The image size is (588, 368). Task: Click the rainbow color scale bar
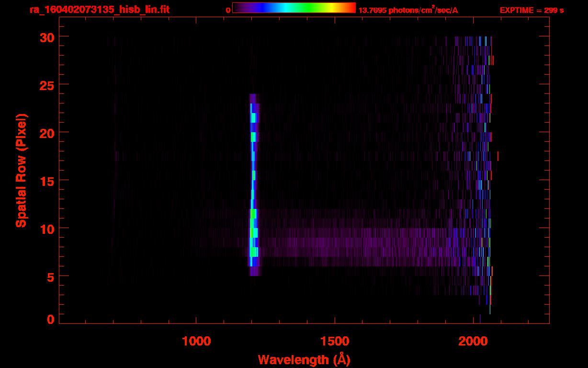click(294, 8)
